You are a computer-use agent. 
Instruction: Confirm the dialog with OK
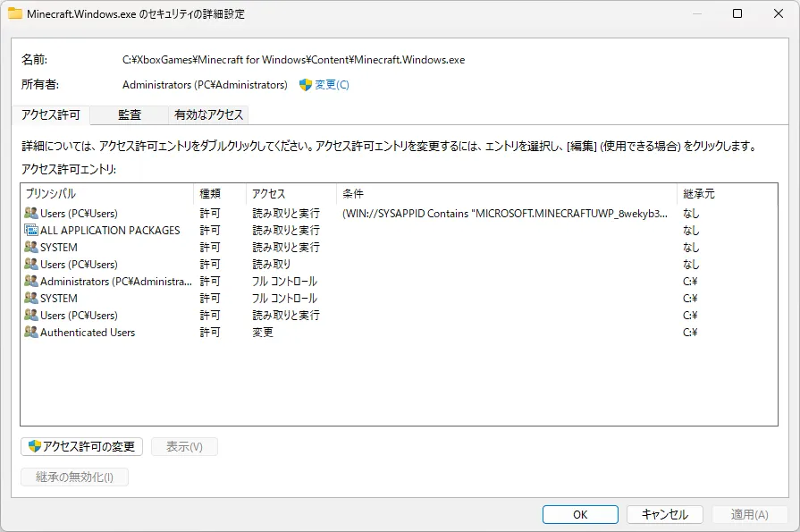579,514
